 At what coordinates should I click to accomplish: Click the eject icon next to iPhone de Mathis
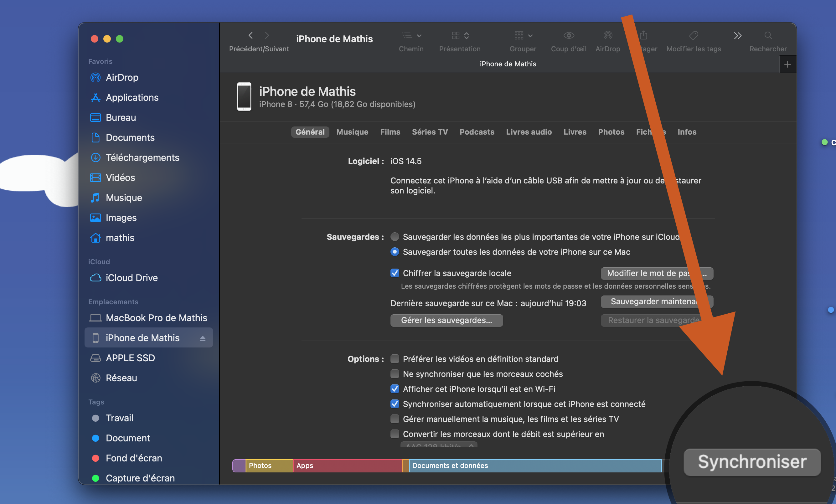203,338
